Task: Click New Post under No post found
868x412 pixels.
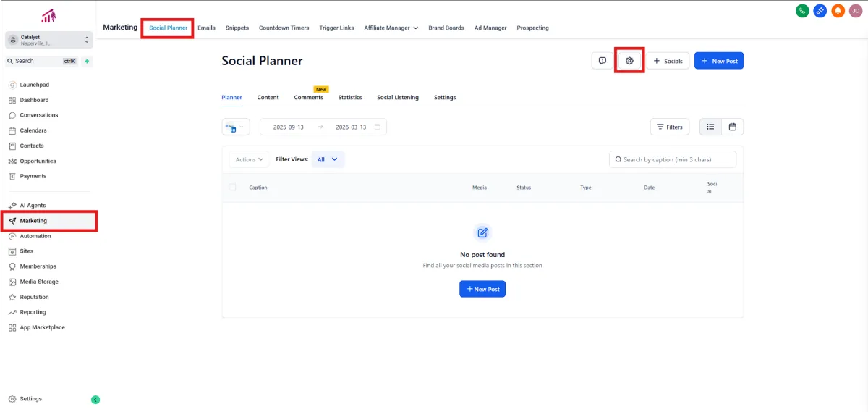Action: click(x=482, y=289)
